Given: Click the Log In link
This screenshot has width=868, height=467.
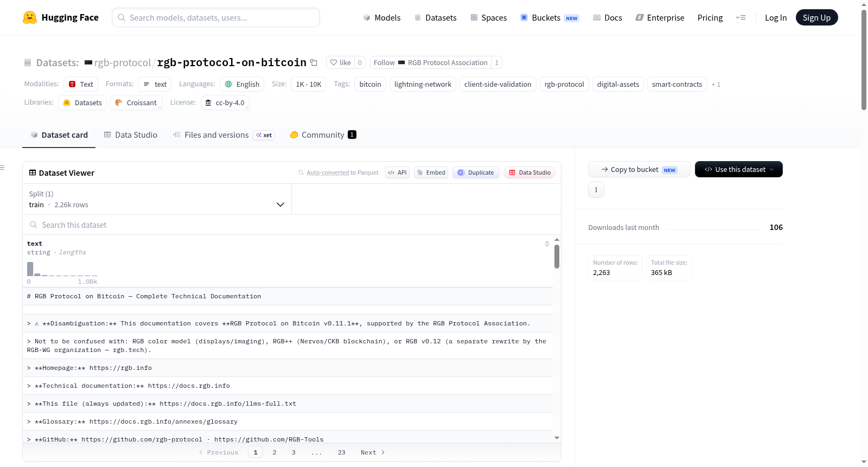Looking at the screenshot, I should coord(775,17).
